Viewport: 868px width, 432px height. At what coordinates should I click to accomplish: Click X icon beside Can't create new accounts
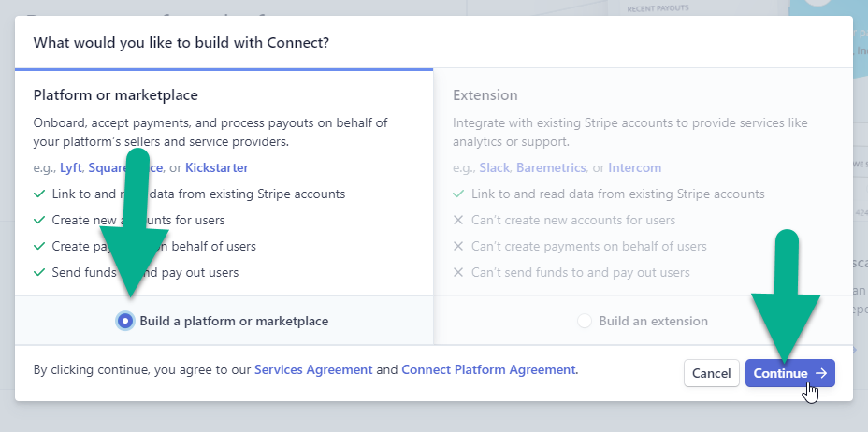coord(458,220)
